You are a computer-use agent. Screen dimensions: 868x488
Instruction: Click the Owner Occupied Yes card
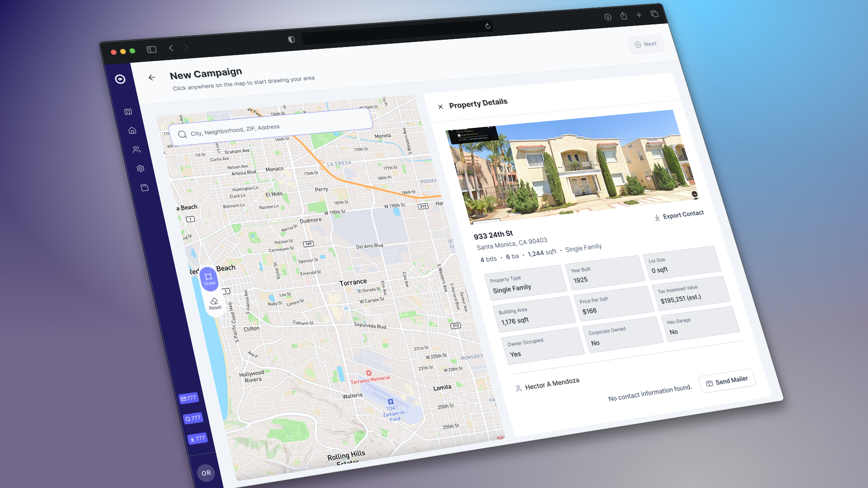pos(543,346)
